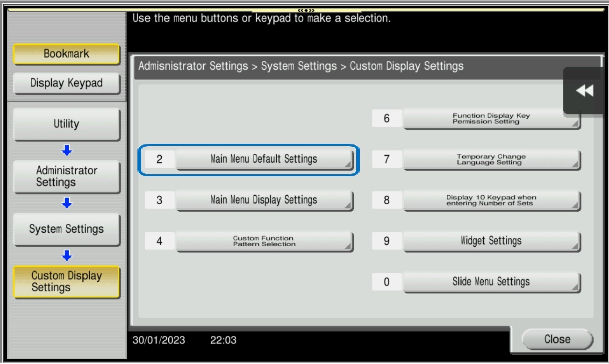Open Custom Function Pattern Selection
The height and width of the screenshot is (364, 609).
click(264, 242)
